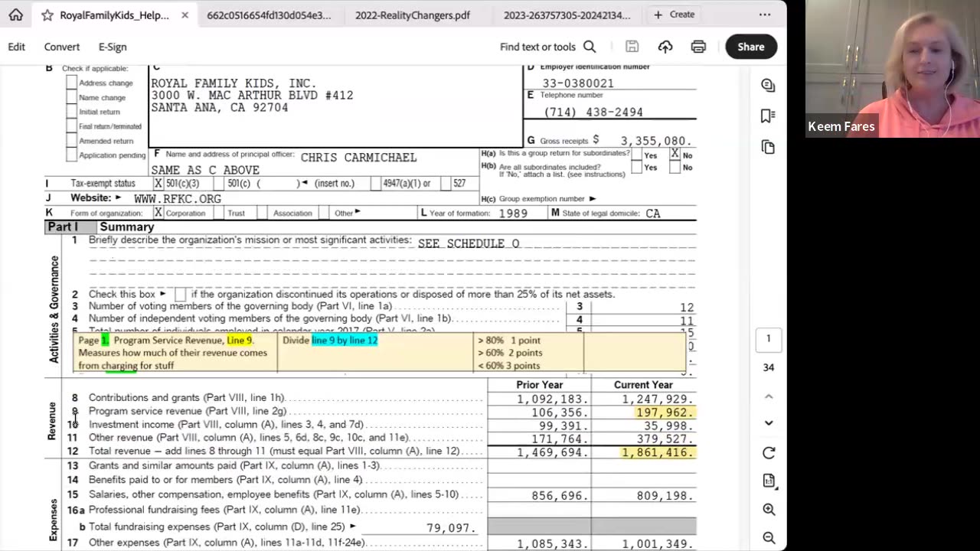Check the Final return/terminated checkbox
Viewport: 980px width, 551px height.
click(72, 126)
